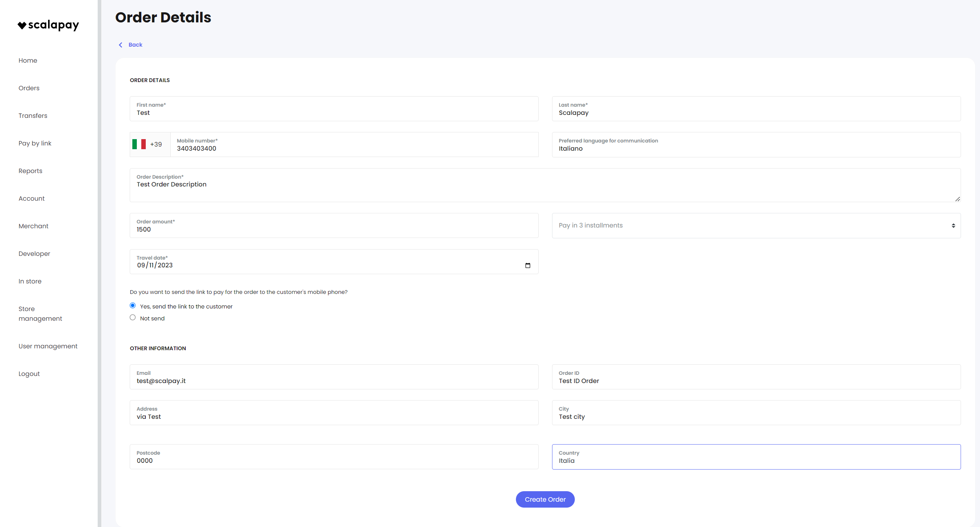Click Logout in the sidebar
Screen dimensions: 980x527
pyautogui.click(x=29, y=374)
